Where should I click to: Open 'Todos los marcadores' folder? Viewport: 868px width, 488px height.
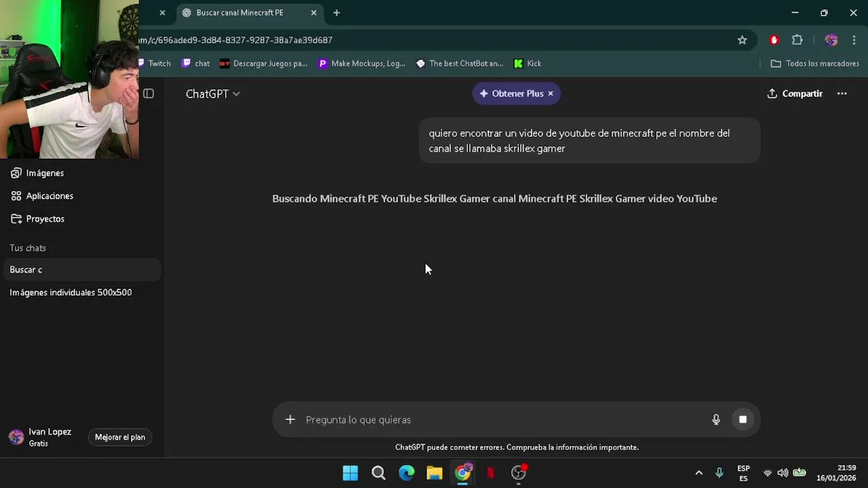click(x=815, y=64)
